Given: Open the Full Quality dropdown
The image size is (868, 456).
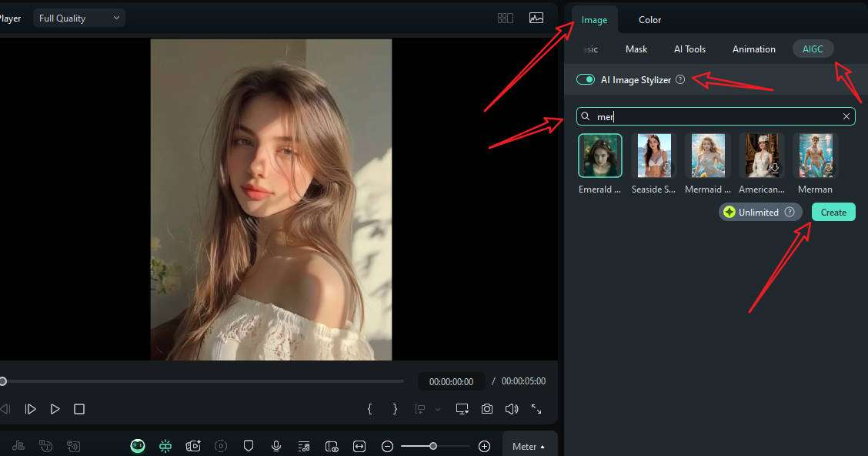Looking at the screenshot, I should (79, 18).
